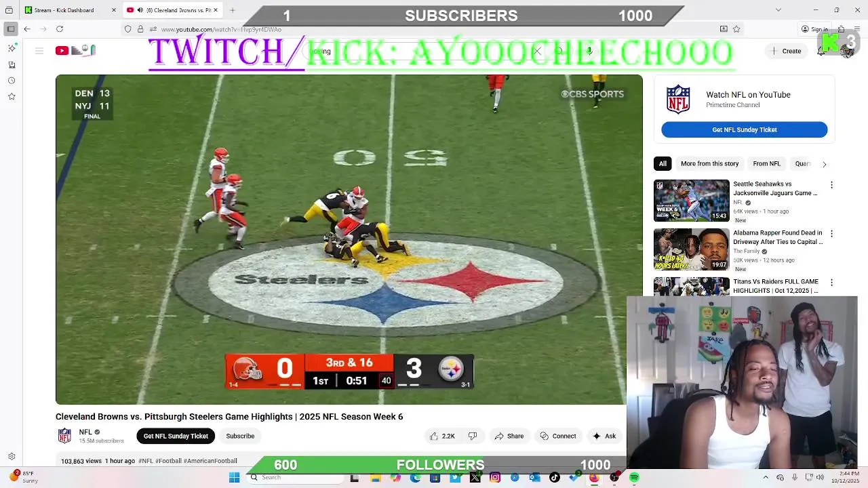The image size is (868, 488).
Task: Subscribe to the NFL channel
Action: [x=240, y=436]
